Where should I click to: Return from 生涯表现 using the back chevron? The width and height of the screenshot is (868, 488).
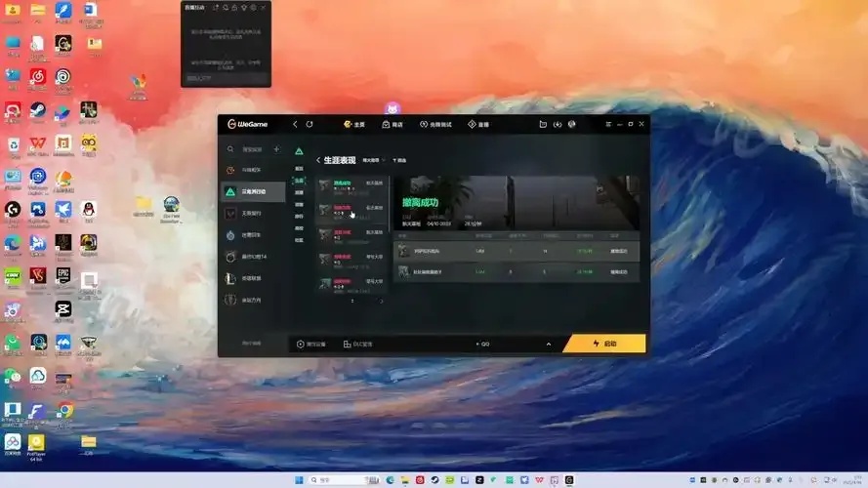tap(318, 160)
